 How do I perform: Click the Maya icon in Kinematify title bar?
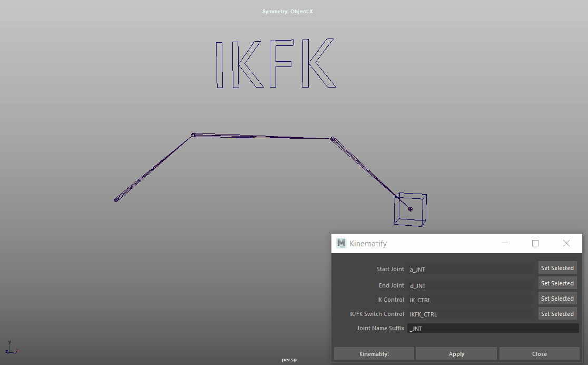click(x=341, y=243)
